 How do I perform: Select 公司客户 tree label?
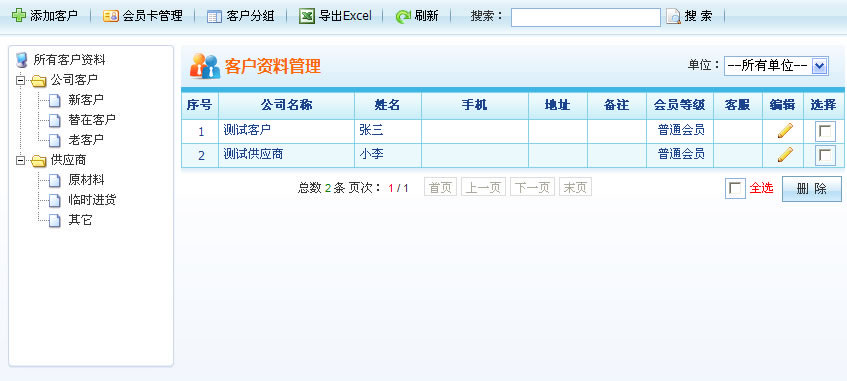pos(74,81)
